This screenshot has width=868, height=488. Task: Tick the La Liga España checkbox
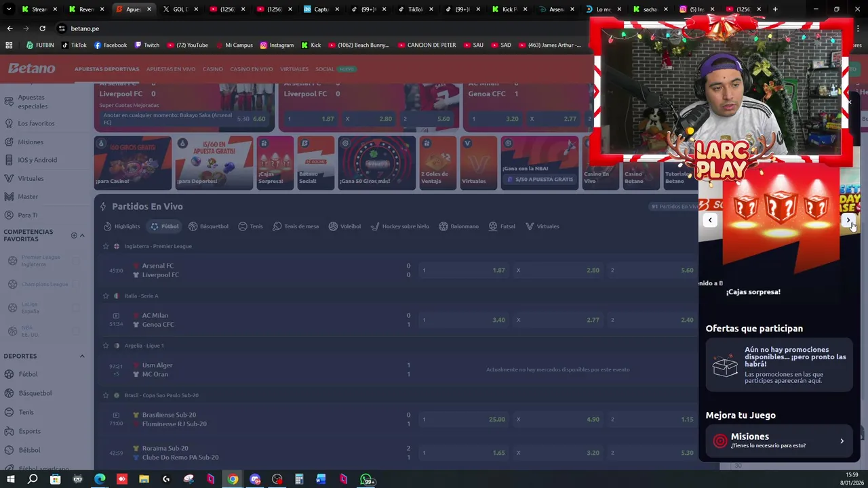(x=76, y=308)
